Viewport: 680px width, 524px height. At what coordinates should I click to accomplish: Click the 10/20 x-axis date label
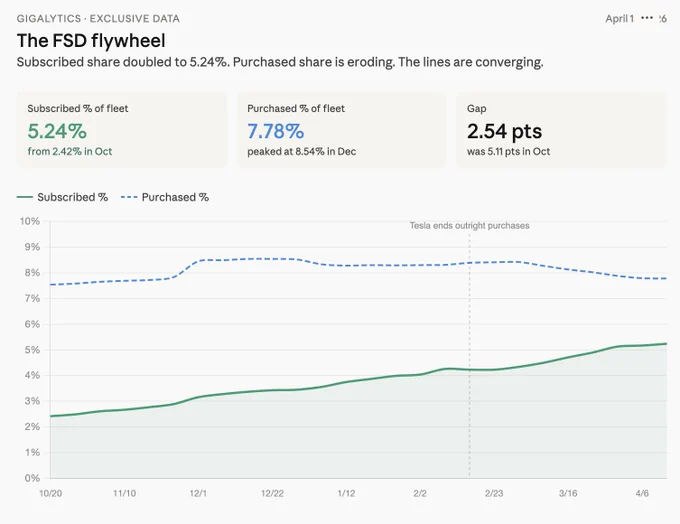point(50,493)
